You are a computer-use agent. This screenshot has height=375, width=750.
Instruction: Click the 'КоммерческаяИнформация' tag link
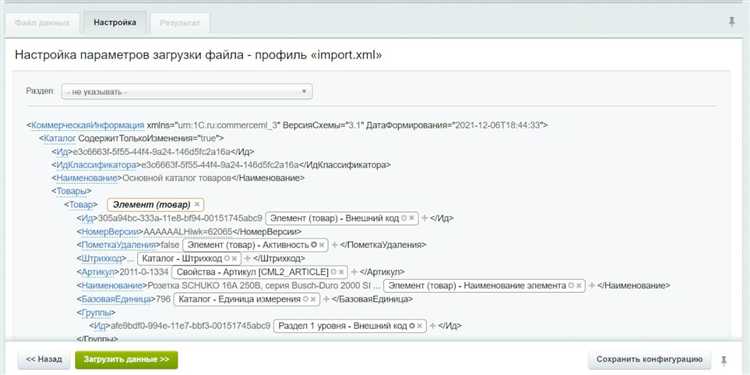88,125
